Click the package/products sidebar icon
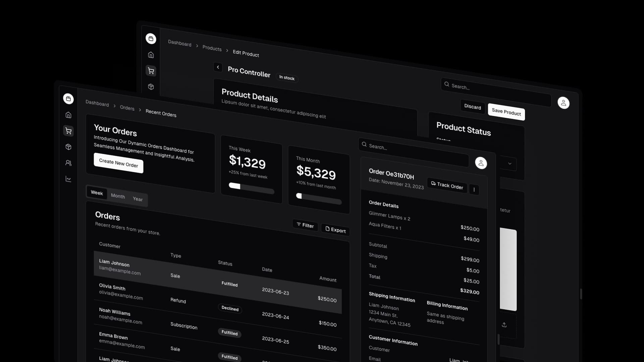The image size is (644, 362). [68, 147]
